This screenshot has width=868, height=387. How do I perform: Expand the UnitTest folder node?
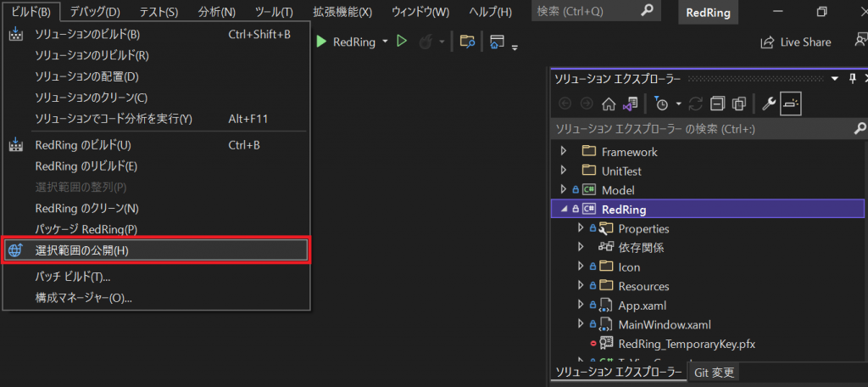[564, 171]
